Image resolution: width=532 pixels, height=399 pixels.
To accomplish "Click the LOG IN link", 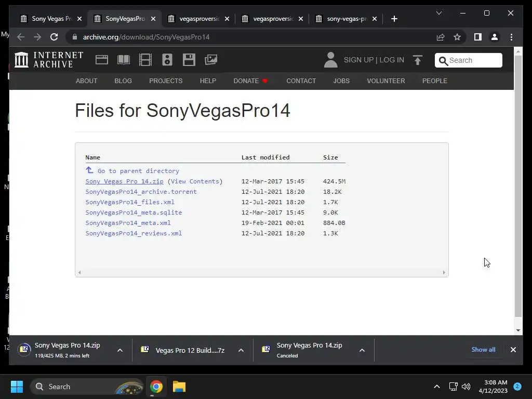I will pyautogui.click(x=392, y=60).
